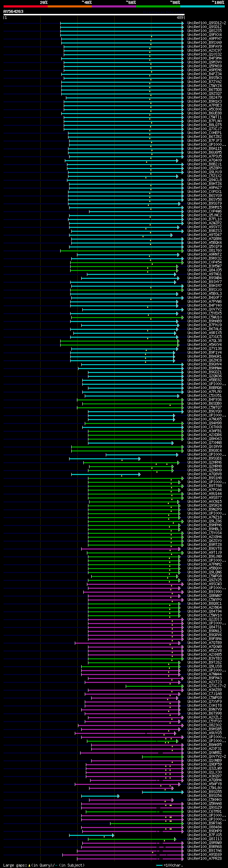Click the alignment bar for UniRef100_Q0V7V2-2

(x=163, y=756)
